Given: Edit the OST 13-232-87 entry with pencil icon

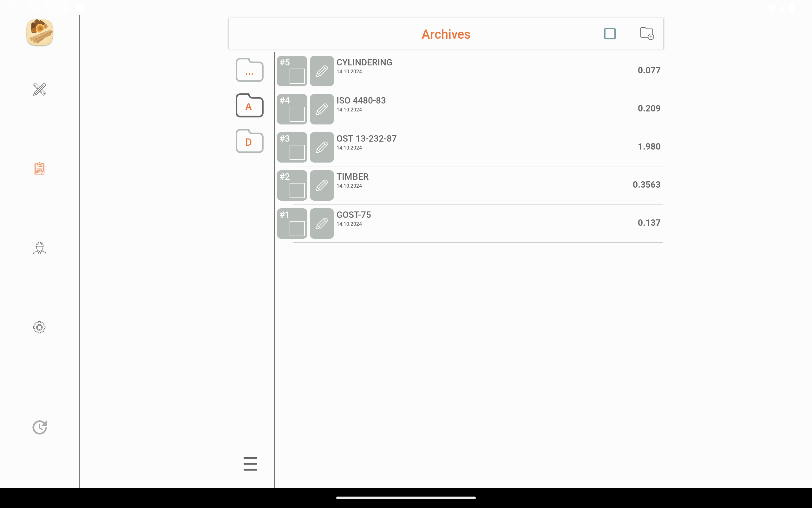Looking at the screenshot, I should (322, 147).
